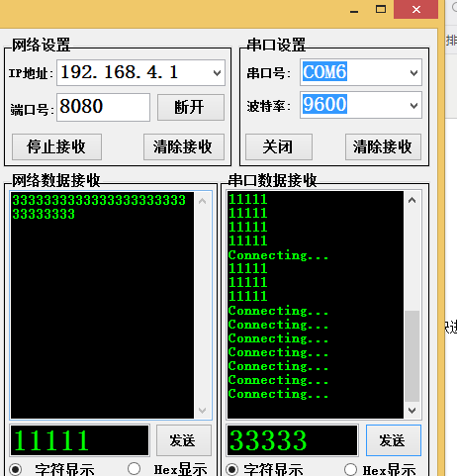Select 字符显示 radio under serial receive
This screenshot has height=476, width=457.
click(232, 469)
